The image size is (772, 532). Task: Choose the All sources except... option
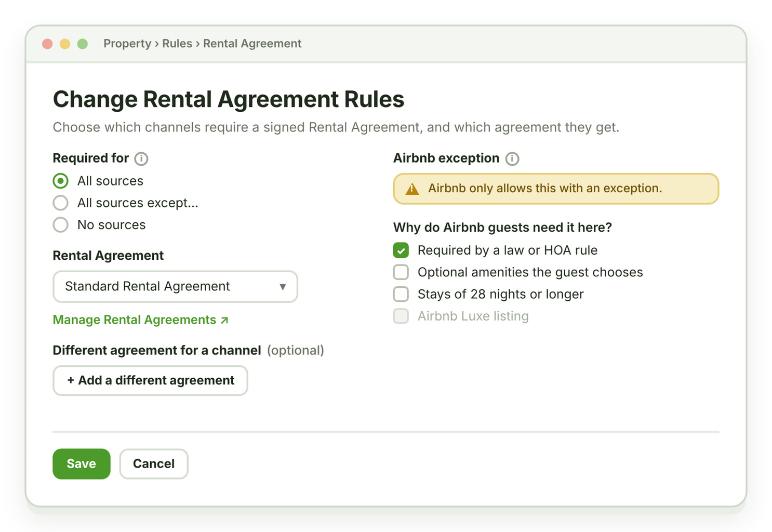click(61, 203)
